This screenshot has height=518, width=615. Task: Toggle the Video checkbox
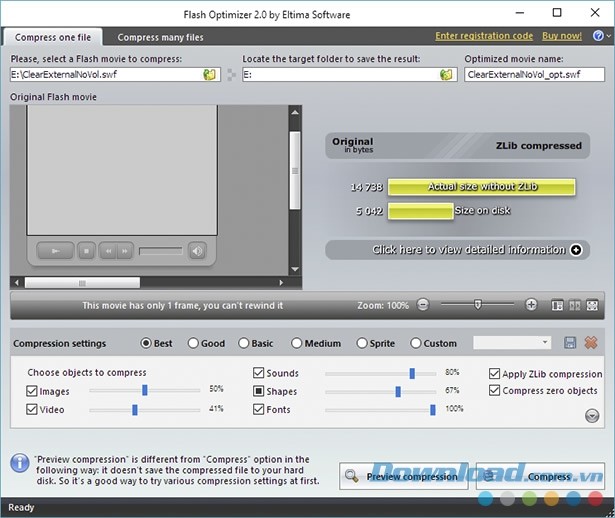[x=32, y=409]
